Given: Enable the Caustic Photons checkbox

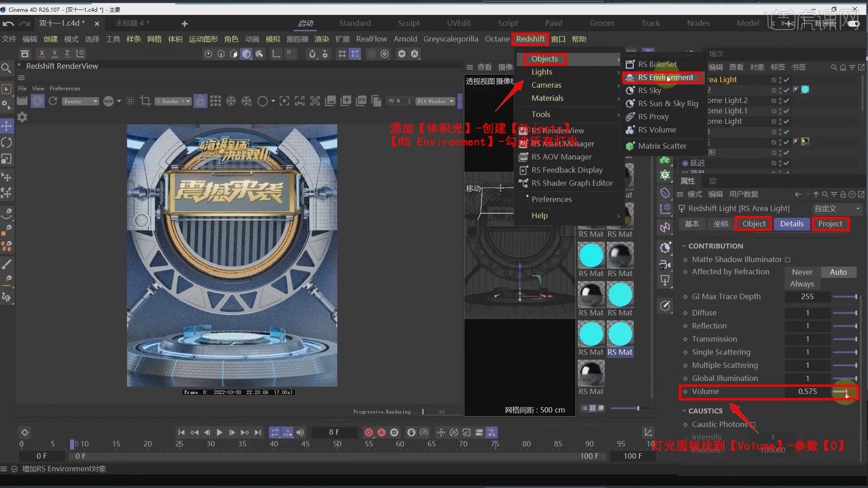Looking at the screenshot, I should 753,424.
